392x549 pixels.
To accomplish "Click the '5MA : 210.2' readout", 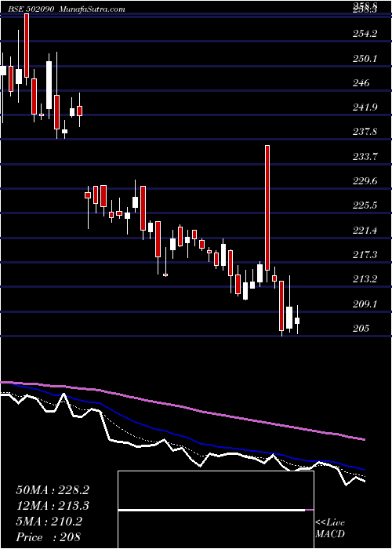I will 49,522.
